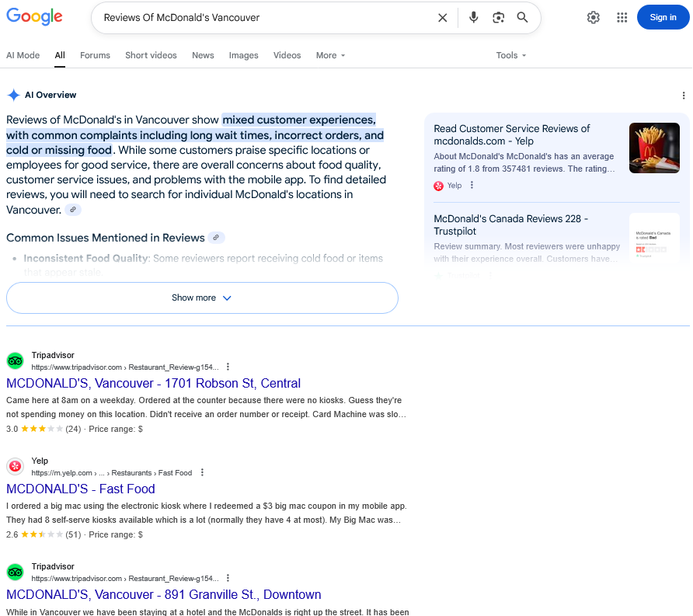Click Yelp favicon for Fast Food result
This screenshot has width=693, height=616.
(16, 466)
